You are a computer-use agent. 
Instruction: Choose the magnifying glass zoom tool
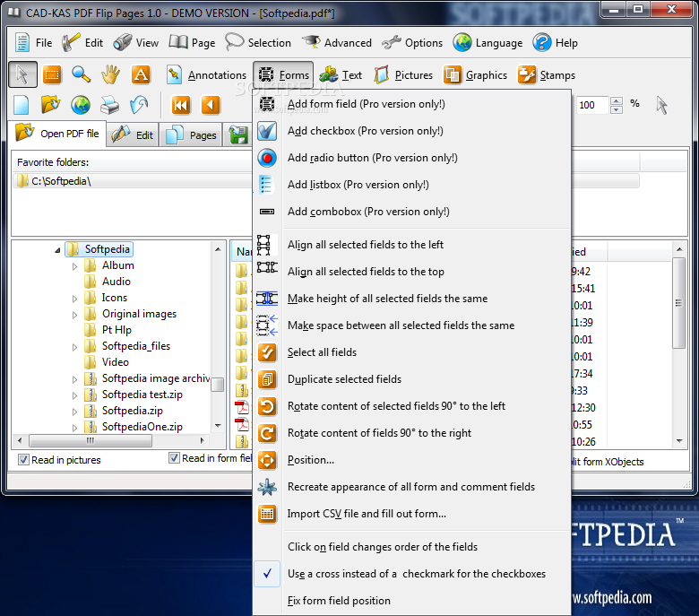(x=82, y=74)
